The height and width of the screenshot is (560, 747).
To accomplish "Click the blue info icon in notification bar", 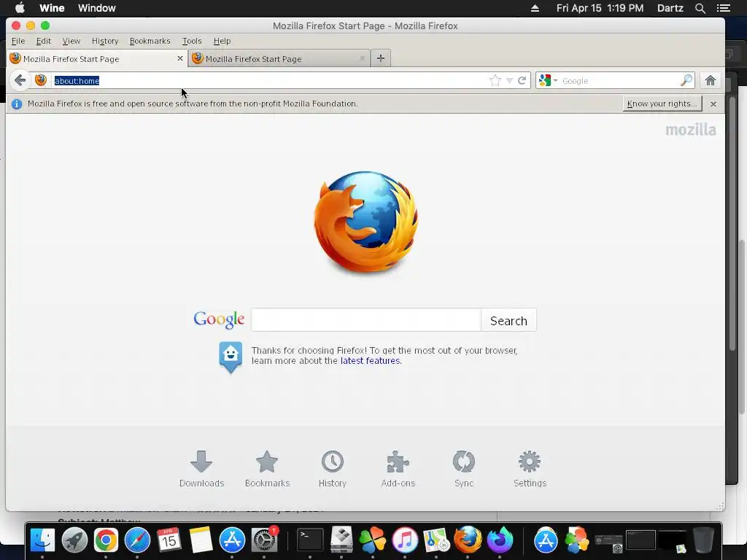I will [x=17, y=104].
